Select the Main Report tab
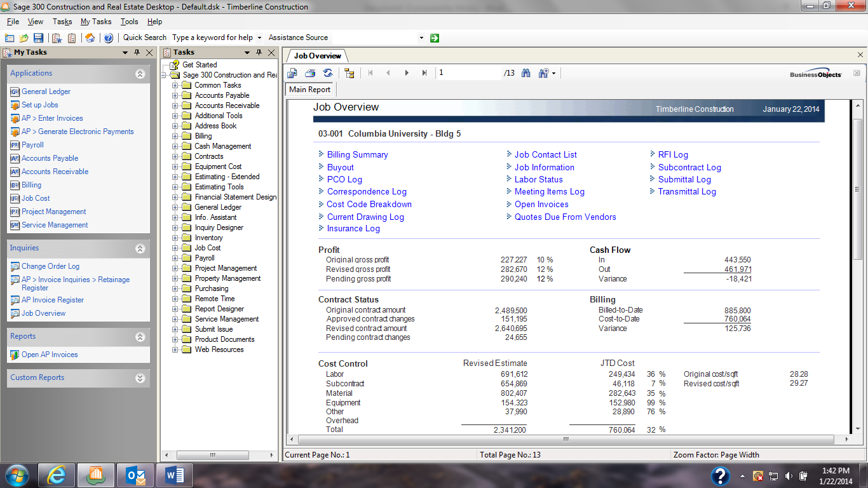Viewport: 868px width, 488px height. pyautogui.click(x=309, y=90)
